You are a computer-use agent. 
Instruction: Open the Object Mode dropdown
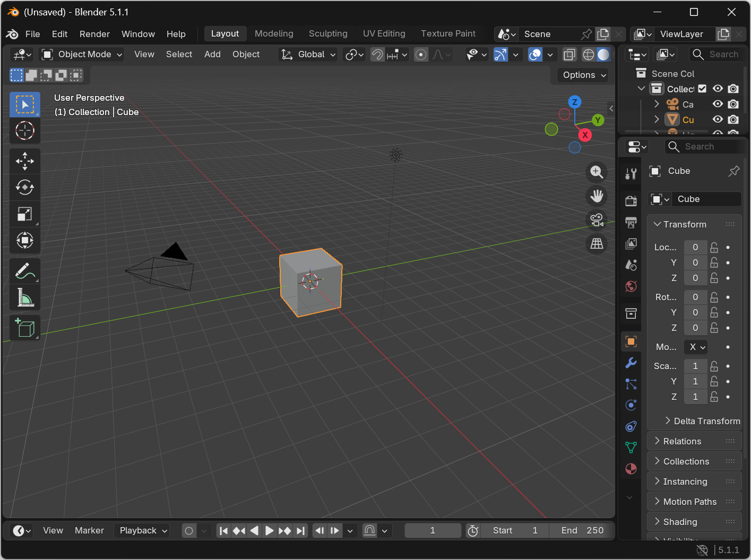pos(81,54)
